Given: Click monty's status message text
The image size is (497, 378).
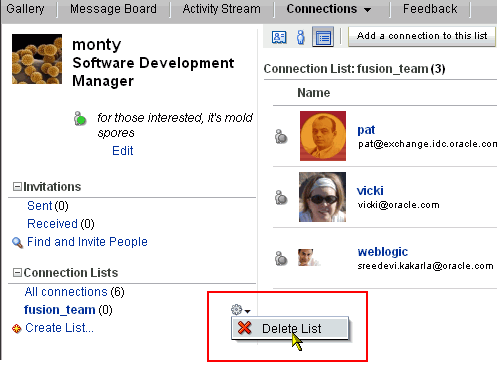Looking at the screenshot, I should click(x=175, y=125).
